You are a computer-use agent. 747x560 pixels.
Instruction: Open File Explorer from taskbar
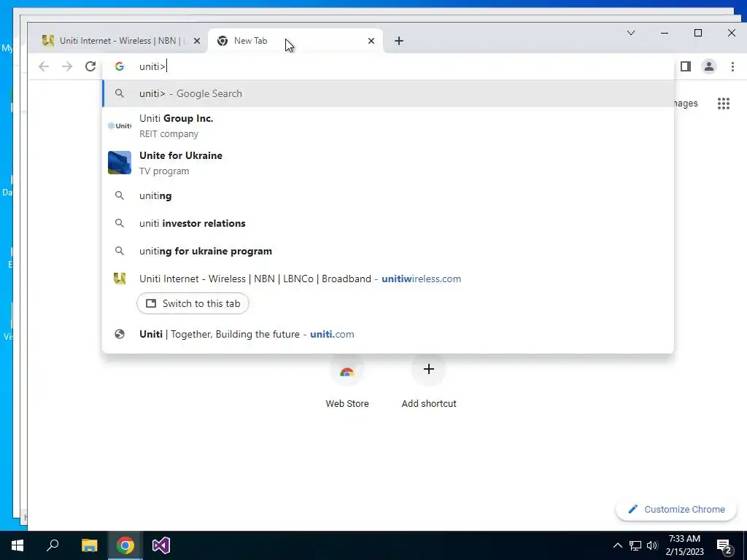click(x=89, y=545)
